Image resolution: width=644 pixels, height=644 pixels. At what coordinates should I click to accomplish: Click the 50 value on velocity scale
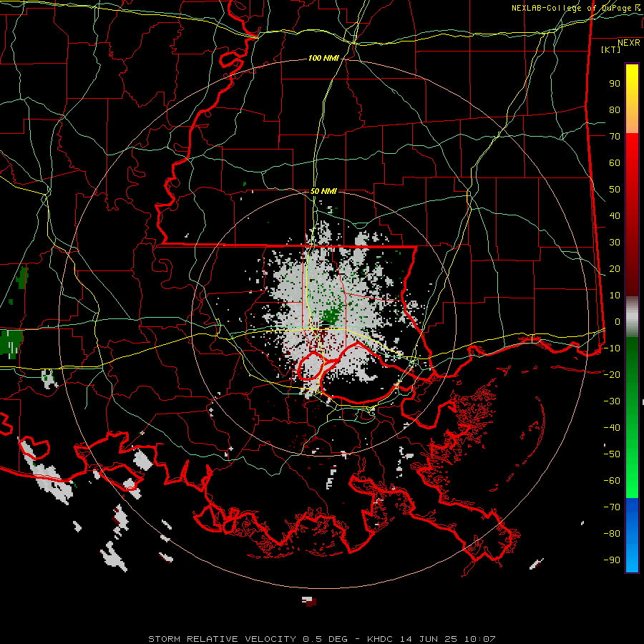coord(615,190)
